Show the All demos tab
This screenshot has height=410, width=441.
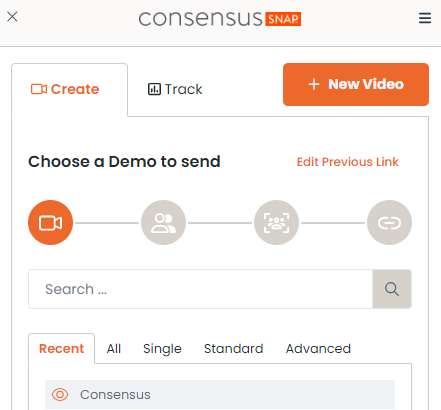coord(114,349)
